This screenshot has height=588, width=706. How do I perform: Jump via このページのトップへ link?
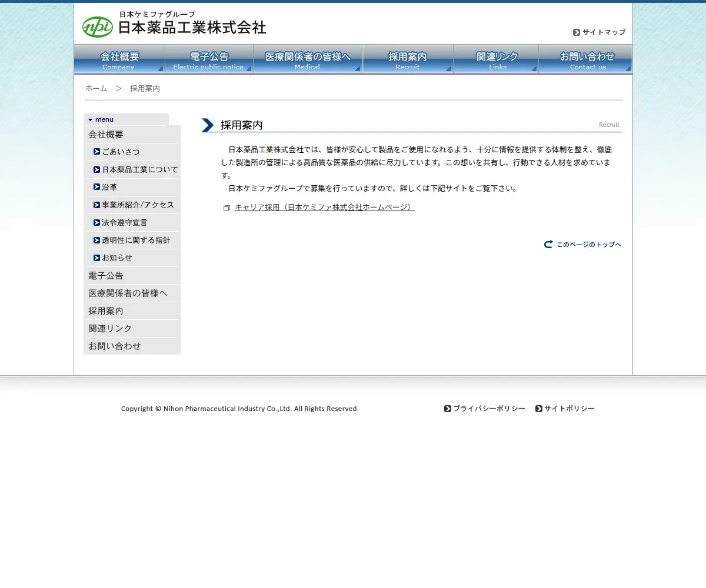pos(589,245)
